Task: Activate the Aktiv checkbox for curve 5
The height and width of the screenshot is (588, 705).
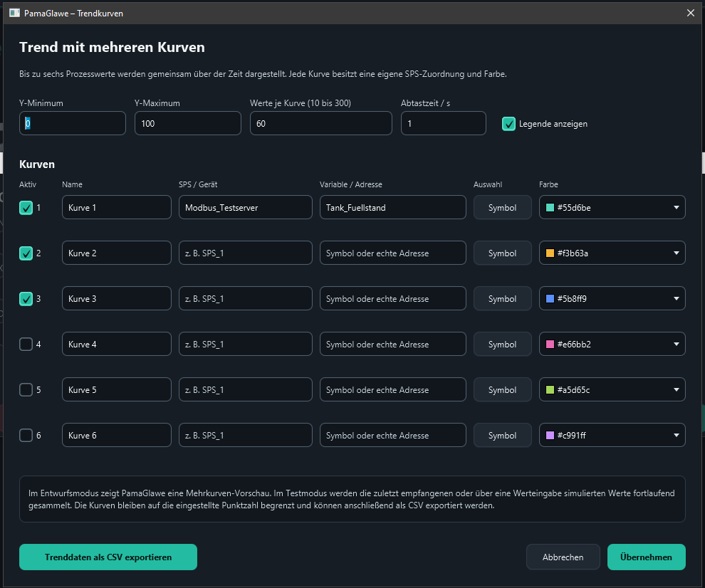Action: coord(26,390)
